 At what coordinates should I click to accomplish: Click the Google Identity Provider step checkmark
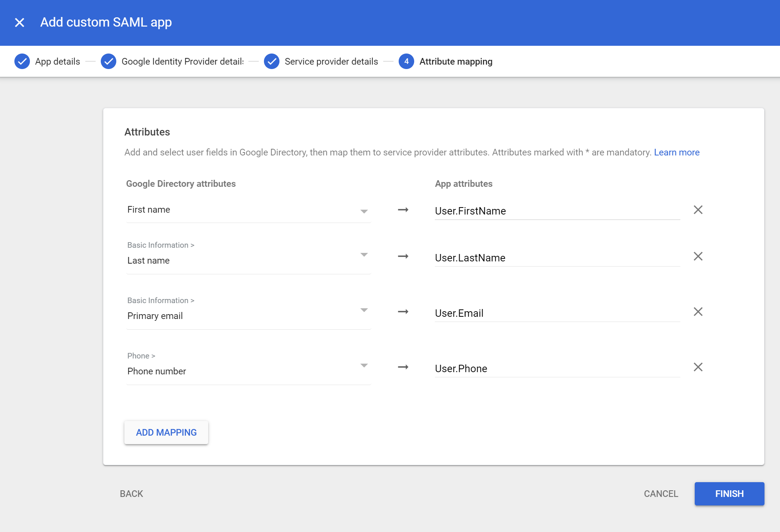pyautogui.click(x=109, y=61)
